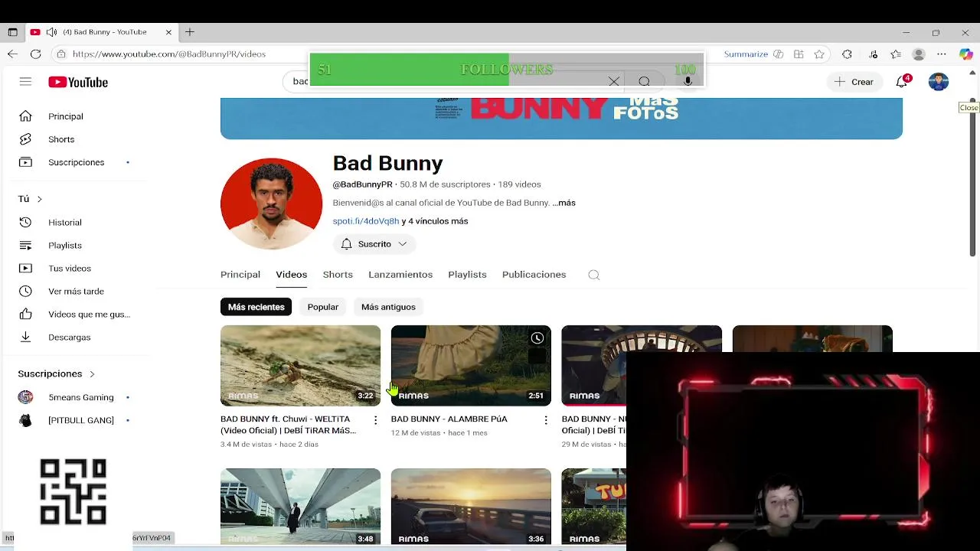Open browser extensions puzzle icon
The height and width of the screenshot is (551, 980).
pyautogui.click(x=847, y=54)
